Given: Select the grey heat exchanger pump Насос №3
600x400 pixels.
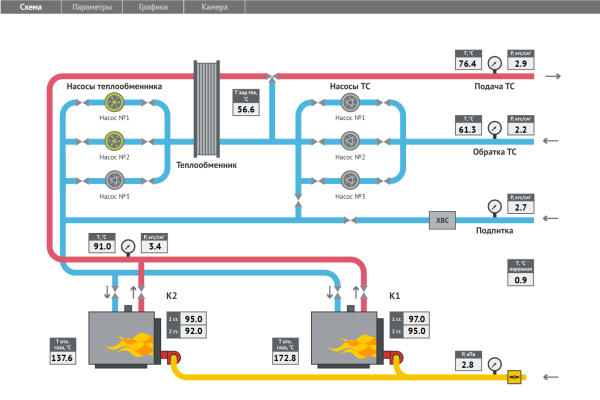Looking at the screenshot, I should [x=114, y=181].
